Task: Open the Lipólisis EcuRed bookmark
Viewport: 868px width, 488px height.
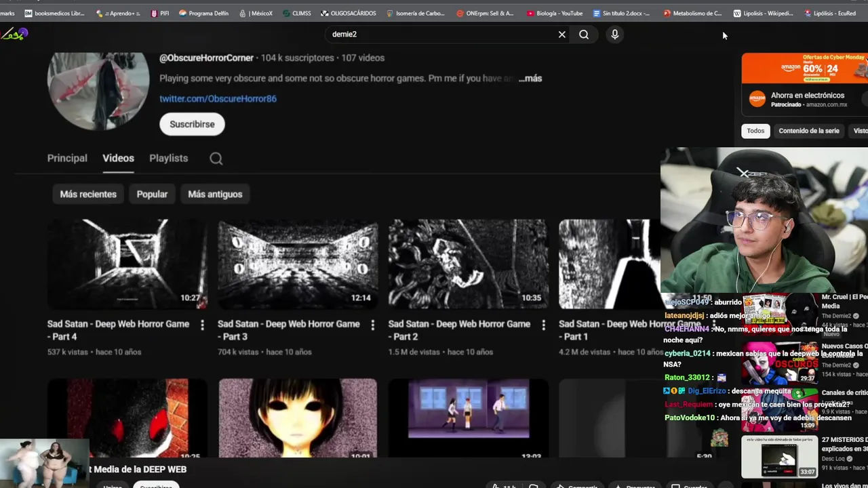Action: 830,13
